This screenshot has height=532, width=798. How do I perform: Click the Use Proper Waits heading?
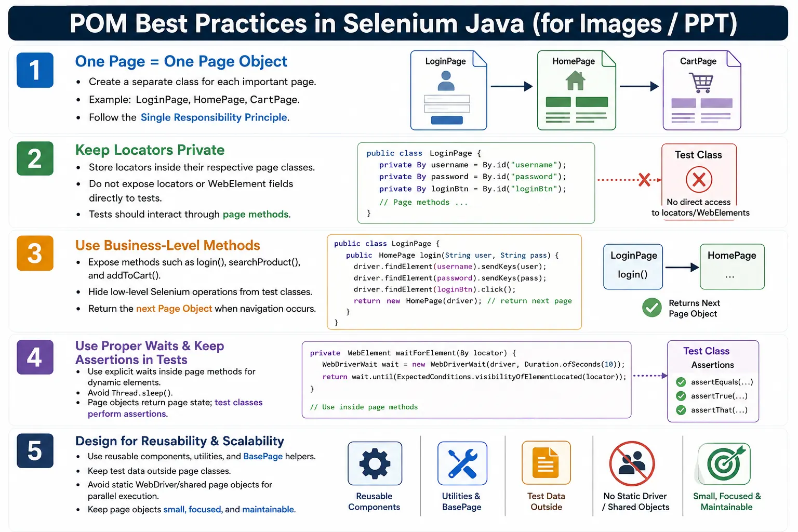pos(150,353)
